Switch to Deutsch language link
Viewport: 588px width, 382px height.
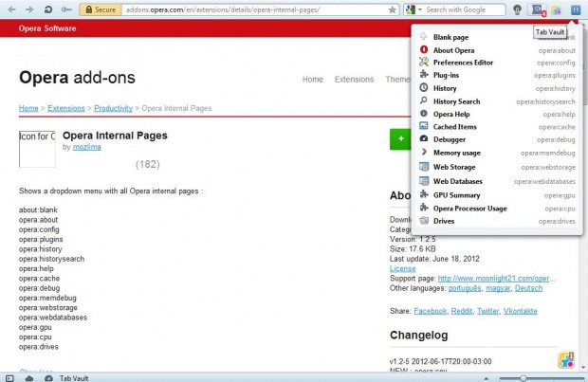[x=529, y=288]
